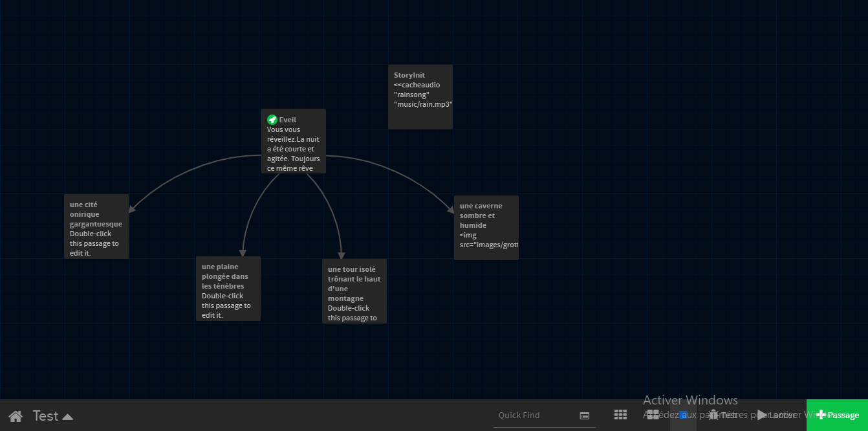Click the arrowhead pointing at the caverne passage
Screen dimensions: 868x431
click(451, 210)
